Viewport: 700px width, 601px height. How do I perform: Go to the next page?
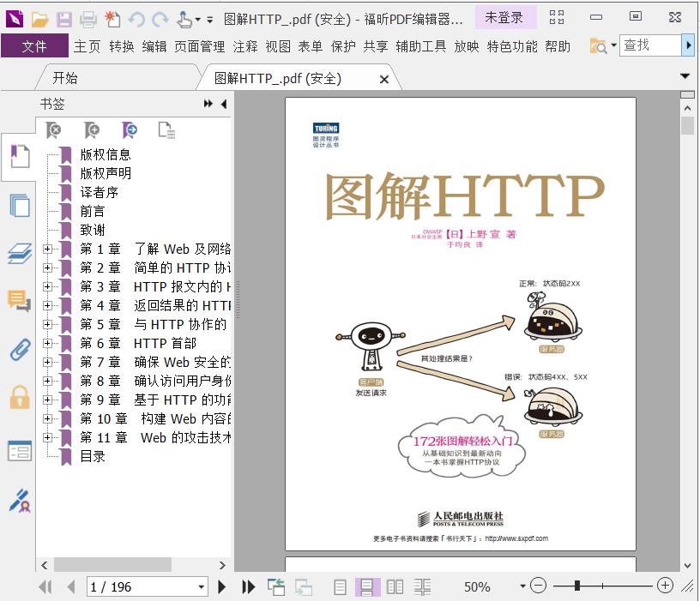coord(221,586)
